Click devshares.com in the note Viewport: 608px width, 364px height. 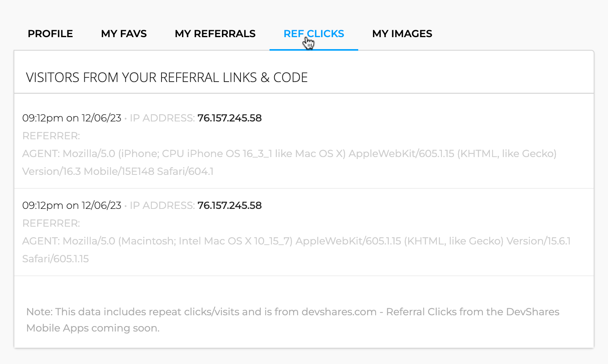click(339, 312)
